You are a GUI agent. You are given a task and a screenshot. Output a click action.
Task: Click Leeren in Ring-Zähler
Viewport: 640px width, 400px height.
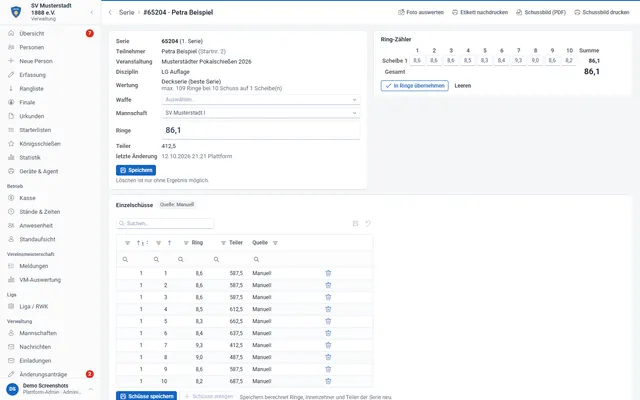[x=463, y=86]
